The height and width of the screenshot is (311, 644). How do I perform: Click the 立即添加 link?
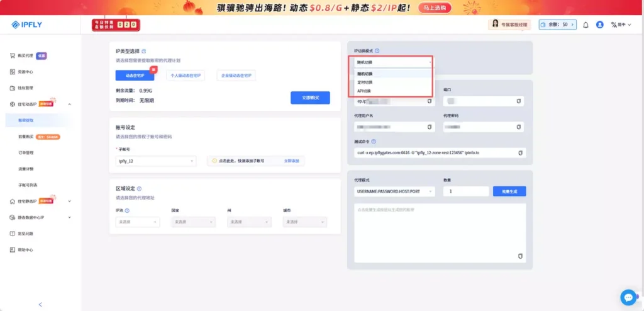[x=292, y=161]
